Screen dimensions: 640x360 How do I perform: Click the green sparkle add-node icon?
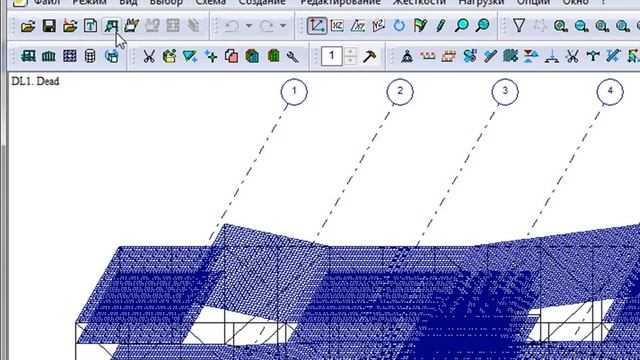[x=211, y=56]
